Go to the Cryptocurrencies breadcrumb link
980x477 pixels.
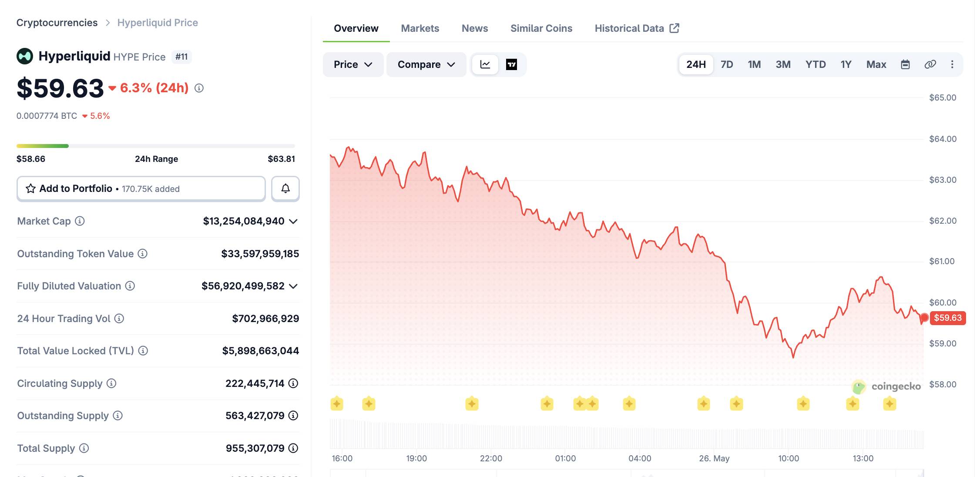tap(57, 23)
